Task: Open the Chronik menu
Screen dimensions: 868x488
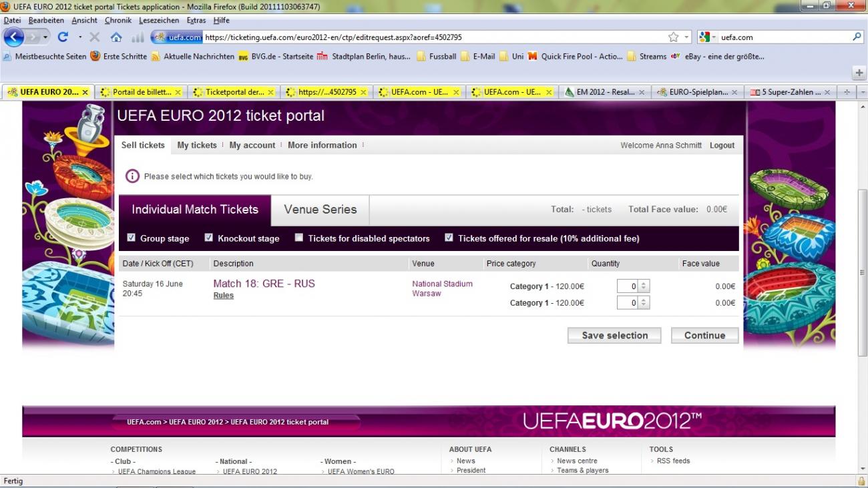Action: (x=118, y=21)
